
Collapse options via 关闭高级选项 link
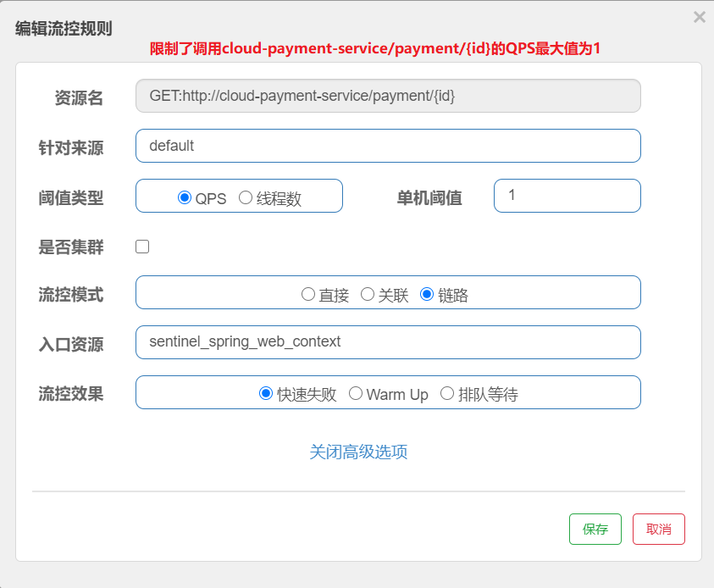358,452
